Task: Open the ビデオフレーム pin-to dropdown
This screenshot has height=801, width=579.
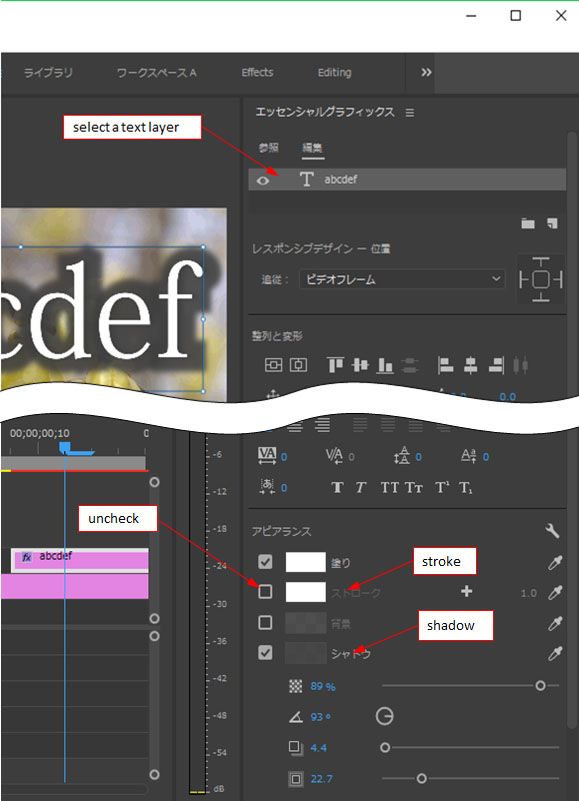Action: tap(402, 279)
